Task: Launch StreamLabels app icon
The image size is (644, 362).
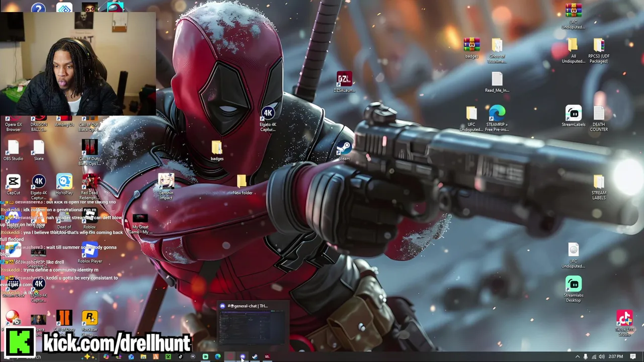Action: (x=573, y=116)
